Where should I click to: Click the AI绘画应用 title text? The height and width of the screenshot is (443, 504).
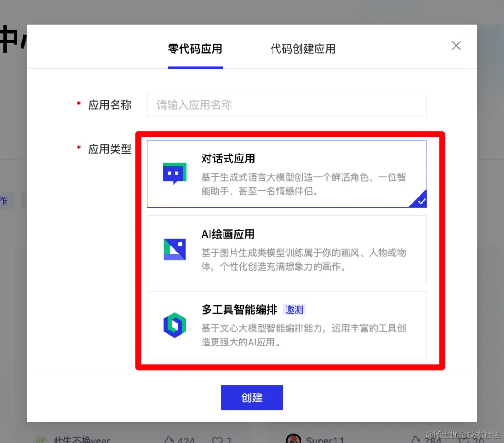coord(228,234)
